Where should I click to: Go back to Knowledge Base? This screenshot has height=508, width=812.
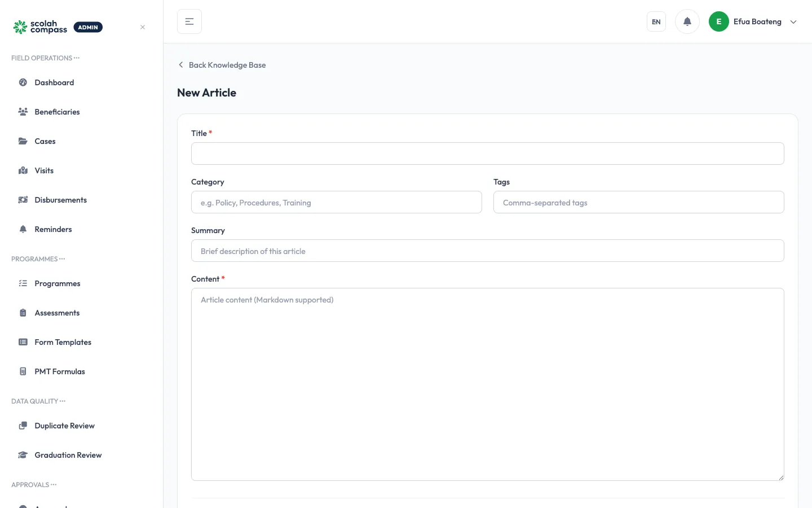coord(222,65)
